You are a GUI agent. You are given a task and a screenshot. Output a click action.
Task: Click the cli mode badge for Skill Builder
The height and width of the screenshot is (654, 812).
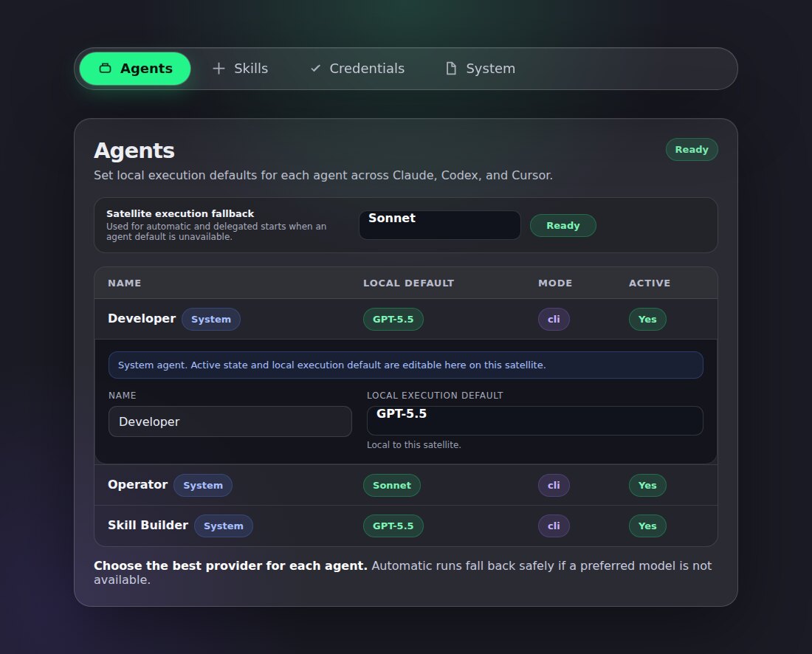coord(554,526)
